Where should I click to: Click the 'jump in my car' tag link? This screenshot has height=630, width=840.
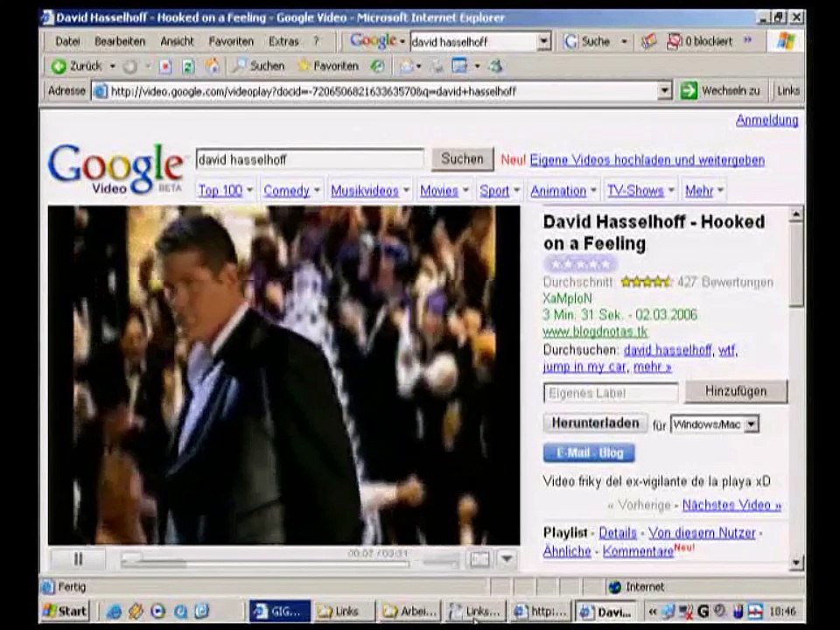tap(584, 367)
